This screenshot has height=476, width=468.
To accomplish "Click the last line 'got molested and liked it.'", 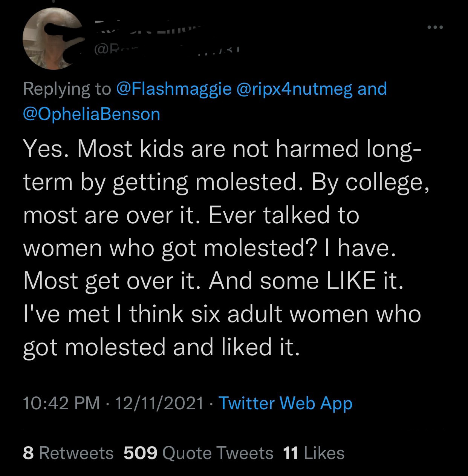I will pos(162,347).
